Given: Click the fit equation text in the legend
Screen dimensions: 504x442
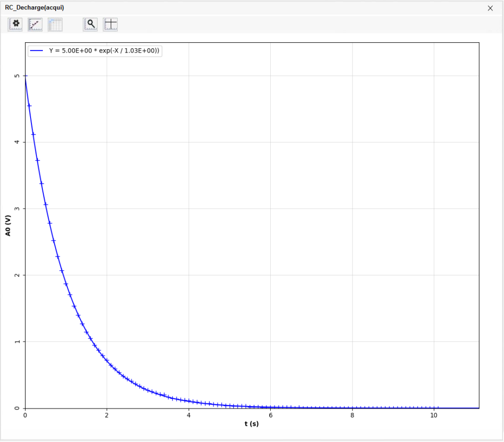Looking at the screenshot, I should click(x=104, y=51).
